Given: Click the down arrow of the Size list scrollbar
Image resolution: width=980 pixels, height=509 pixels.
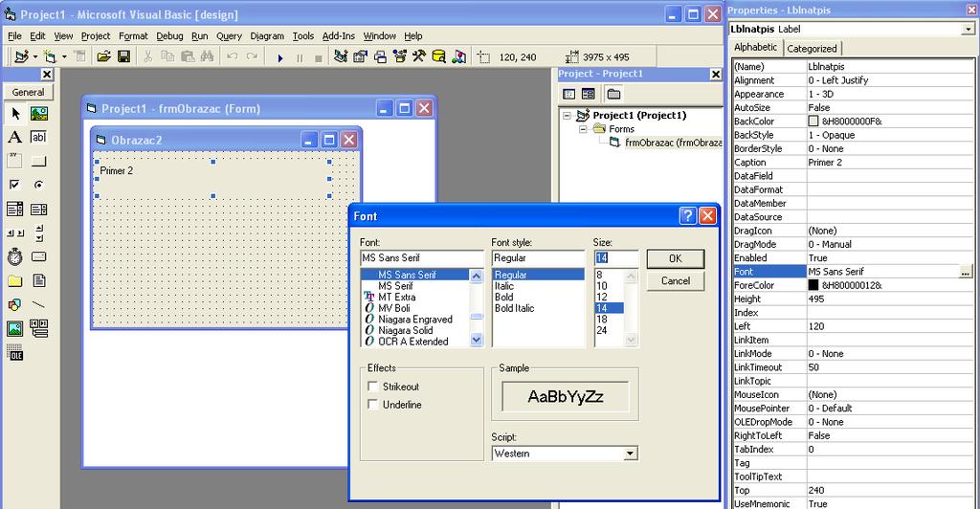Looking at the screenshot, I should click(631, 340).
